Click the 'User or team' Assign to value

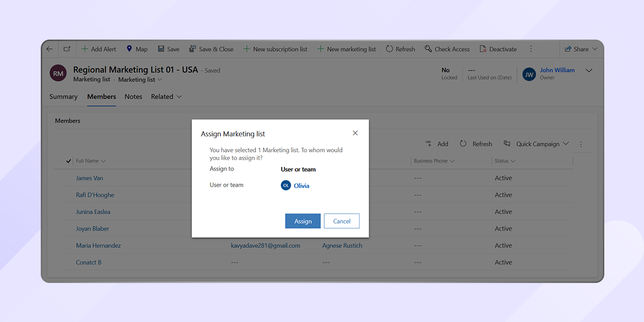[x=298, y=170]
